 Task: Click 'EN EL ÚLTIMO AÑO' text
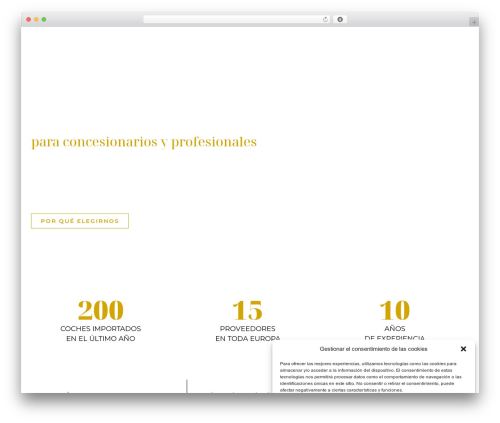click(x=101, y=339)
